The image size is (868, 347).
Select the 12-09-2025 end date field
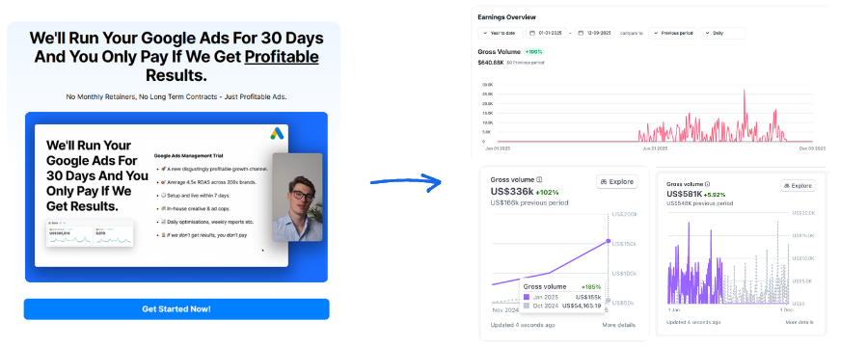[x=595, y=33]
